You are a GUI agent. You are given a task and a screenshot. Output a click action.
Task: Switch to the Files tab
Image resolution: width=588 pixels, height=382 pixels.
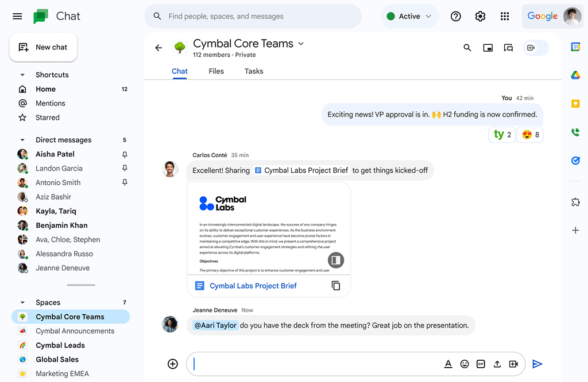point(216,71)
